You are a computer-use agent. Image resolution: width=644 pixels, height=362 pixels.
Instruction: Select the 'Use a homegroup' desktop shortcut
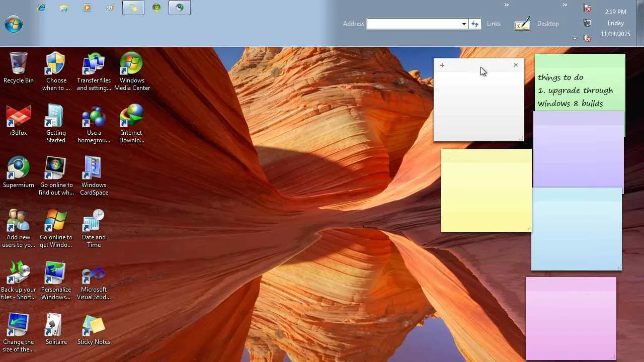(x=94, y=124)
